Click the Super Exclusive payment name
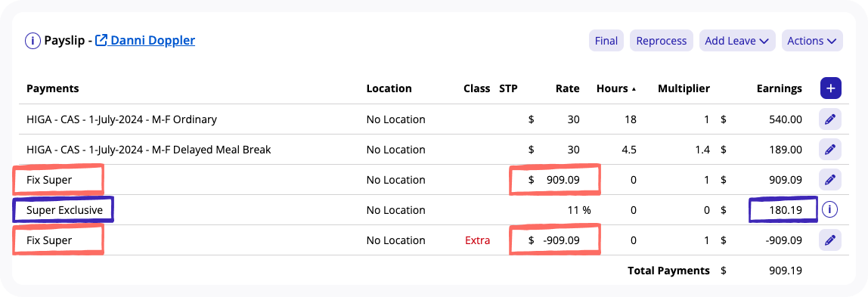868x297 pixels. pos(64,210)
